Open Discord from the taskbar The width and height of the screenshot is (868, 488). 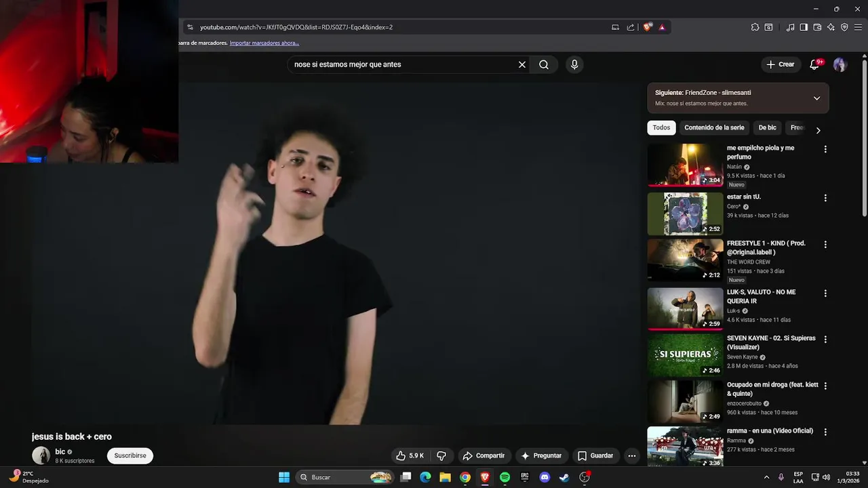pyautogui.click(x=545, y=477)
